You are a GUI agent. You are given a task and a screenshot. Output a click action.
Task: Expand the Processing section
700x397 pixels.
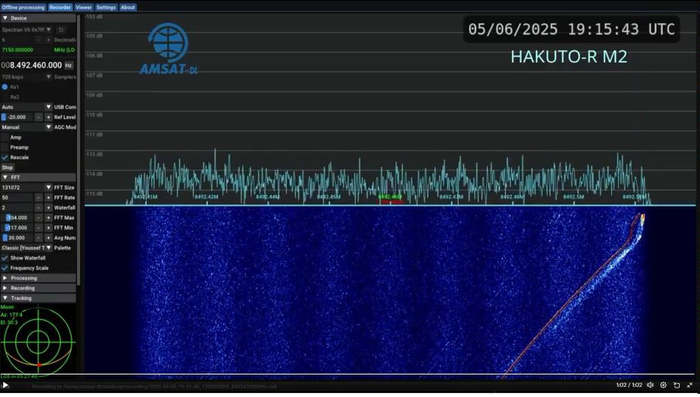click(x=38, y=278)
